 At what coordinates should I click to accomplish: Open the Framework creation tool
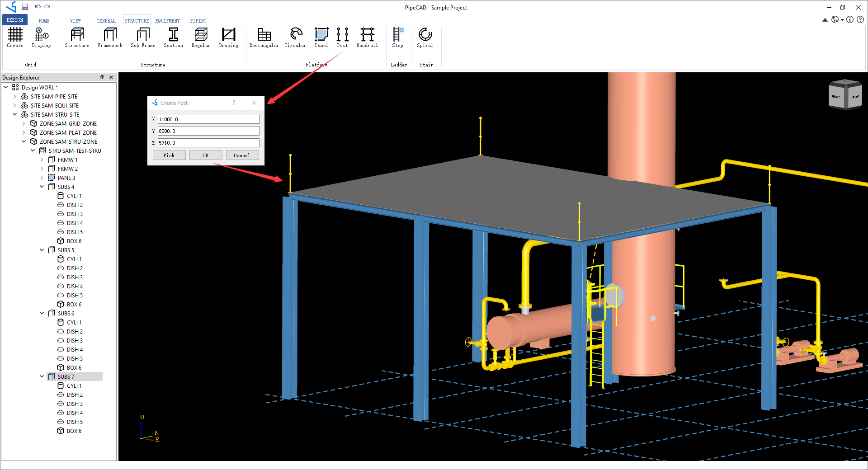[x=109, y=38]
